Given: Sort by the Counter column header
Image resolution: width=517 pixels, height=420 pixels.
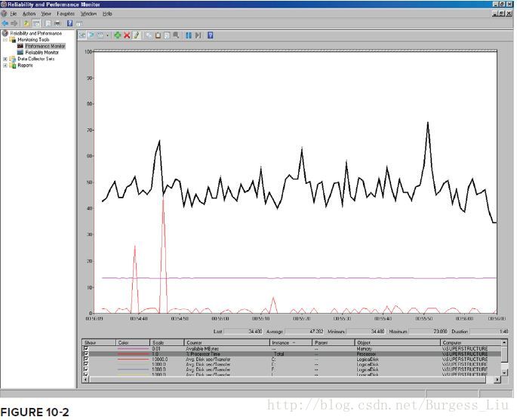Looking at the screenshot, I should (227, 342).
